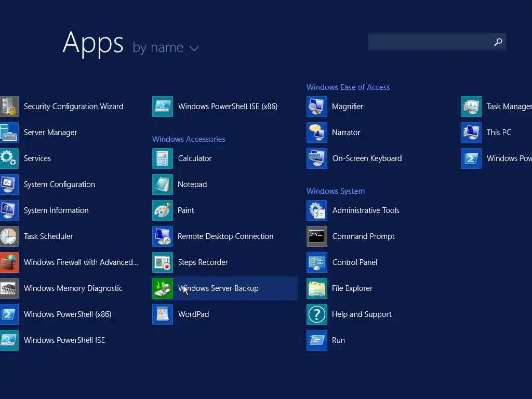Image resolution: width=532 pixels, height=399 pixels.
Task: Select the Windows Ease of Access header
Action: pos(348,87)
